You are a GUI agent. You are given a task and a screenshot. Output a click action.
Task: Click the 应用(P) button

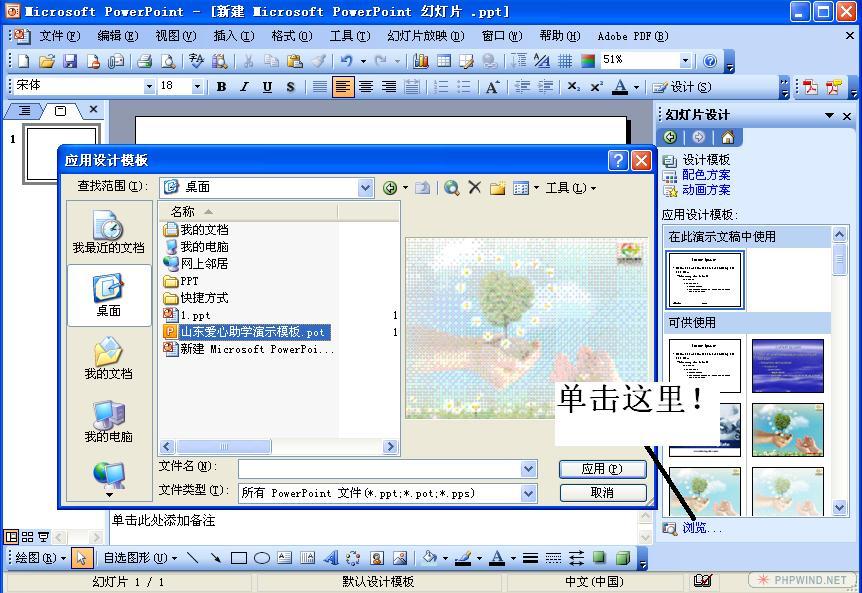pyautogui.click(x=603, y=469)
